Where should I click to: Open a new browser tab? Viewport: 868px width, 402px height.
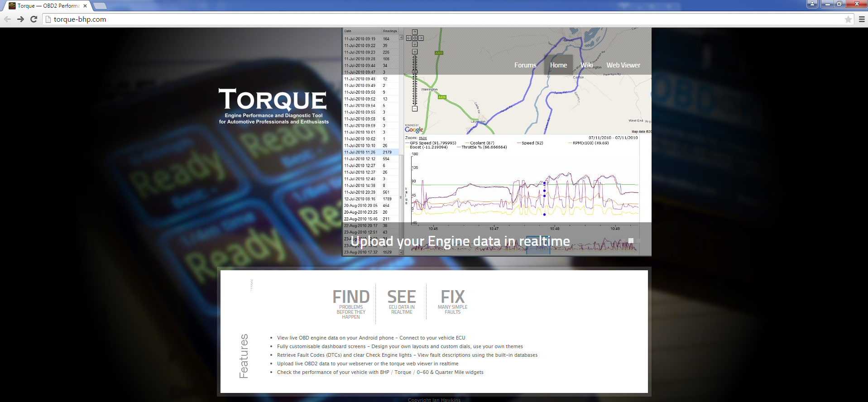(100, 6)
